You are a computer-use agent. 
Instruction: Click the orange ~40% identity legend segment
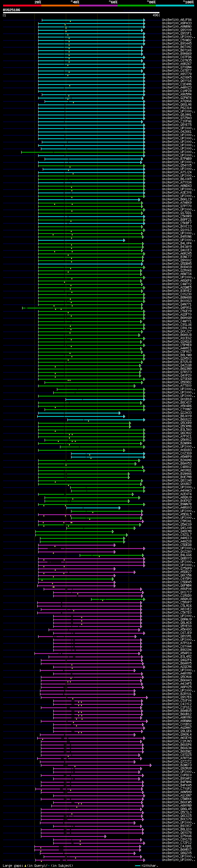pos(60,6)
